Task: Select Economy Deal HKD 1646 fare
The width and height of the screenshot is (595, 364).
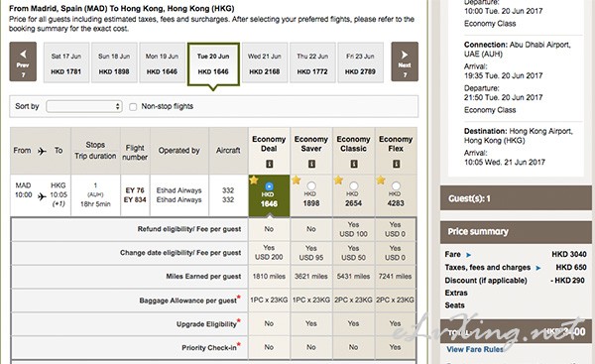Action: [269, 186]
